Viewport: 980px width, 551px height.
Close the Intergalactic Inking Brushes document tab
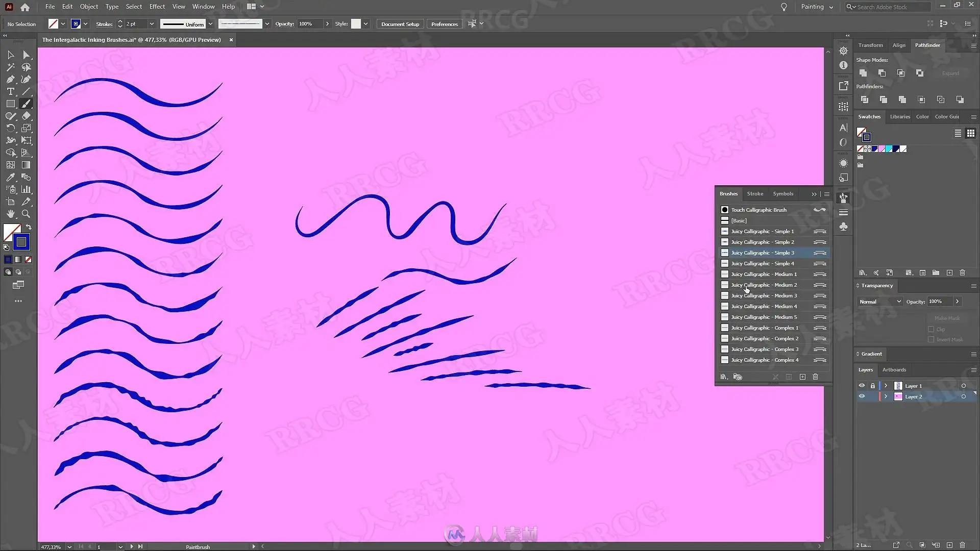(x=231, y=40)
